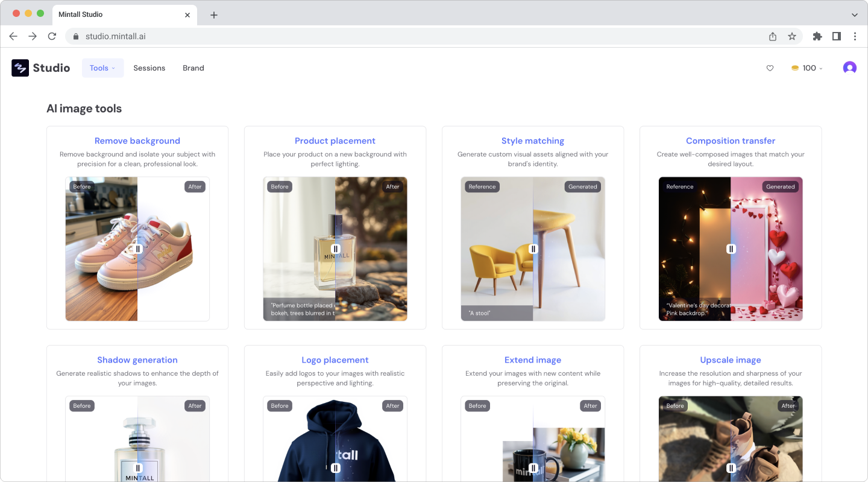Open a new browser tab
Screen dimensions: 868x482
coord(214,14)
